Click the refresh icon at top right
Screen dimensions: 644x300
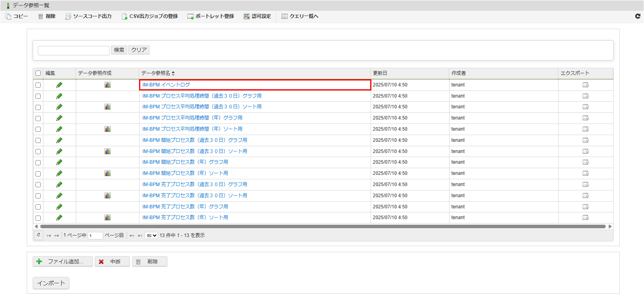pyautogui.click(x=638, y=16)
